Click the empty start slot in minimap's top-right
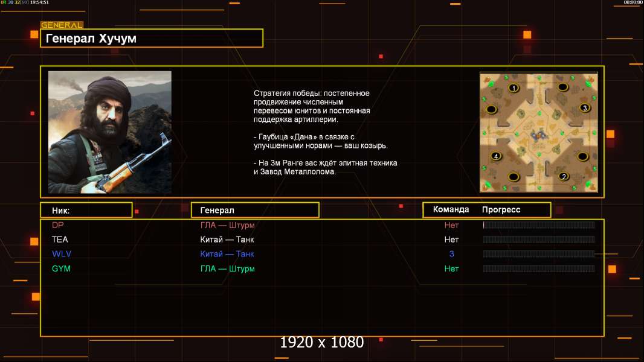Screen dimensions: 644x362 pos(563,87)
